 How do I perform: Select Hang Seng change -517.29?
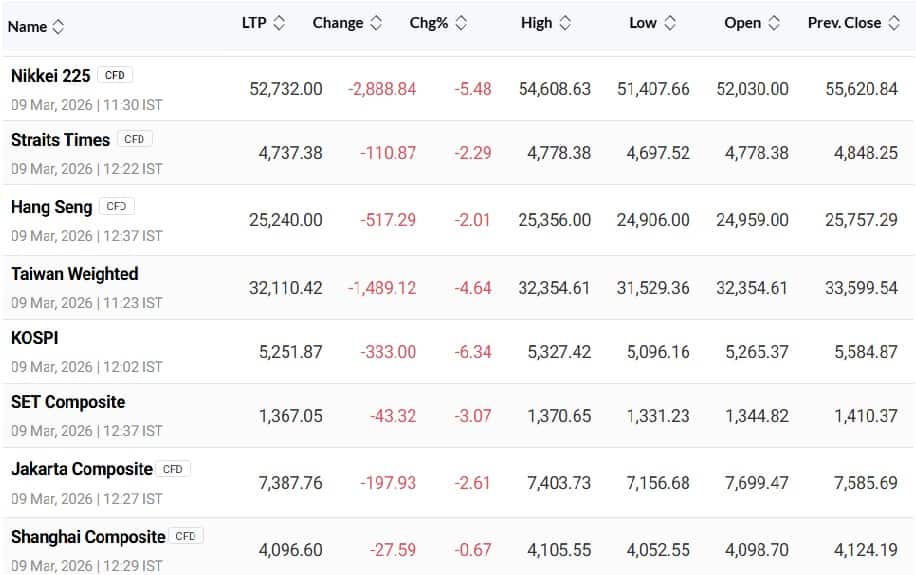point(388,220)
